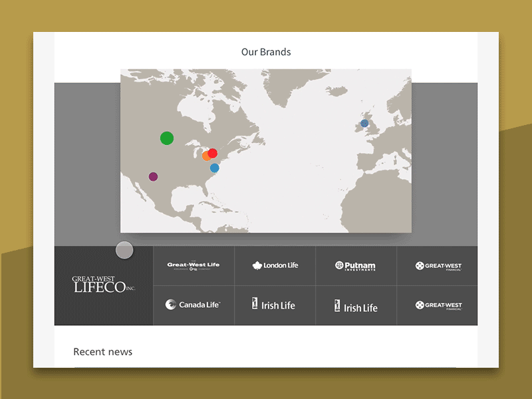Toggle the blue marker over Ireland
532x399 pixels.
tap(364, 122)
